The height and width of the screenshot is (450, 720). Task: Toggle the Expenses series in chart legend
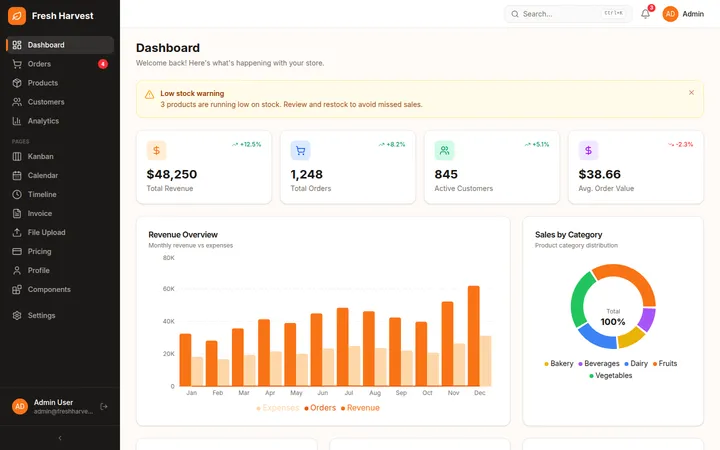[x=278, y=408]
